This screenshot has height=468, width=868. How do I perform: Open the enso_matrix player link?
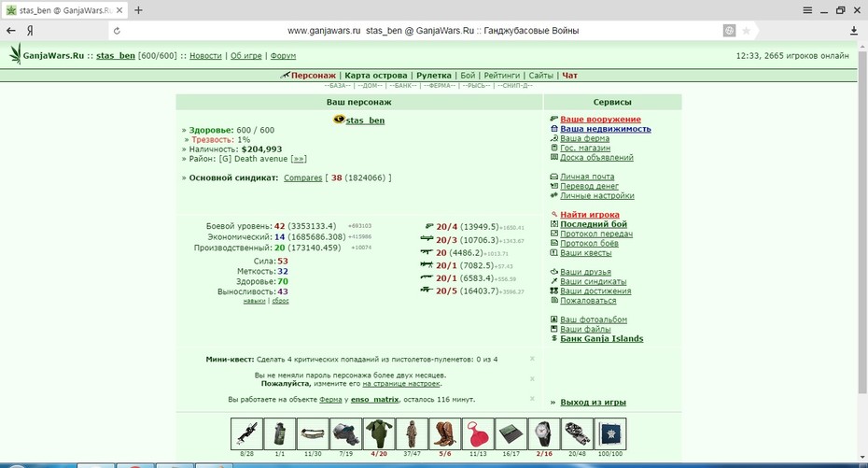pyautogui.click(x=375, y=399)
